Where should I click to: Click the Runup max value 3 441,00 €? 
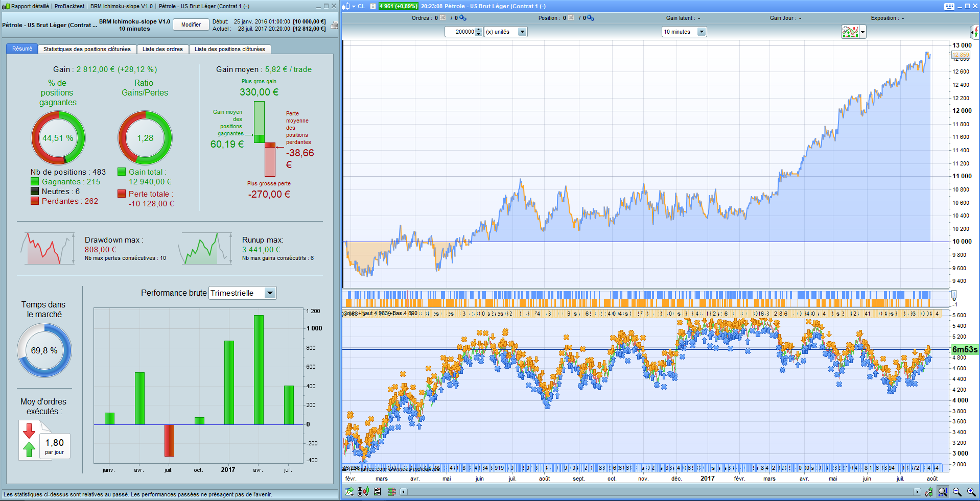[x=261, y=250]
